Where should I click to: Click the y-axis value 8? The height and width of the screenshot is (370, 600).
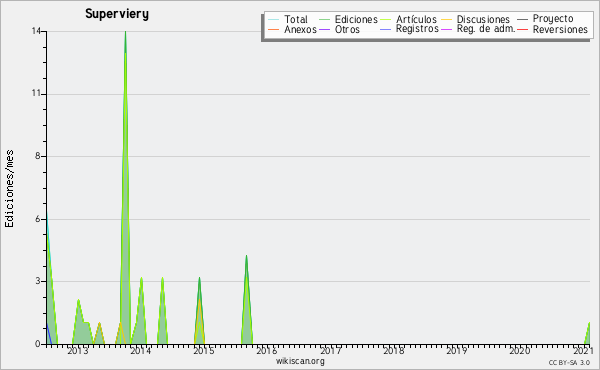38,156
